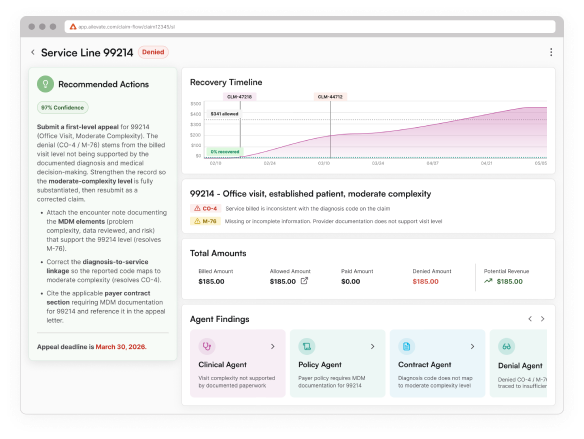The image size is (584, 439).
Task: Click the Total Amounts heading
Action: (x=218, y=253)
